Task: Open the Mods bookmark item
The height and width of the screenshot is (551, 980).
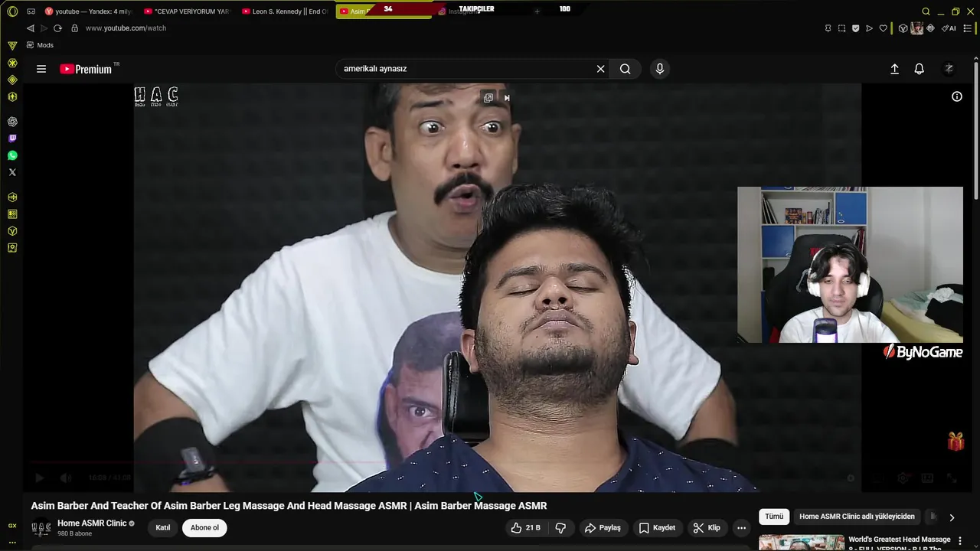Action: click(40, 45)
